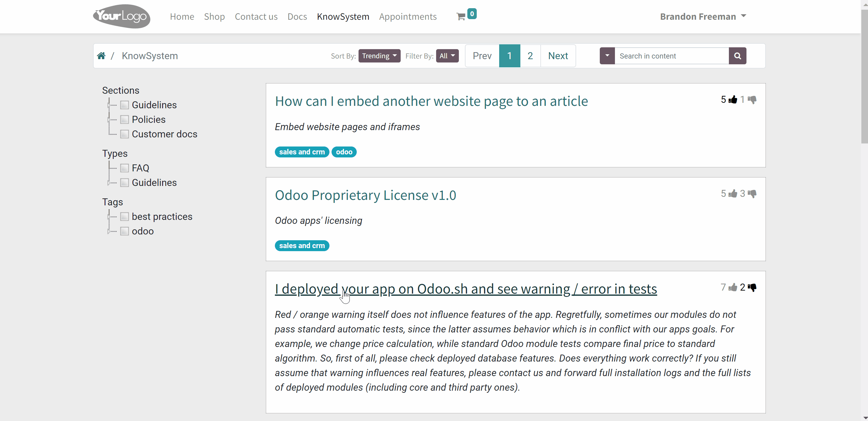This screenshot has width=868, height=421.
Task: Click the vertical page scrollbar thumb
Action: tap(864, 76)
